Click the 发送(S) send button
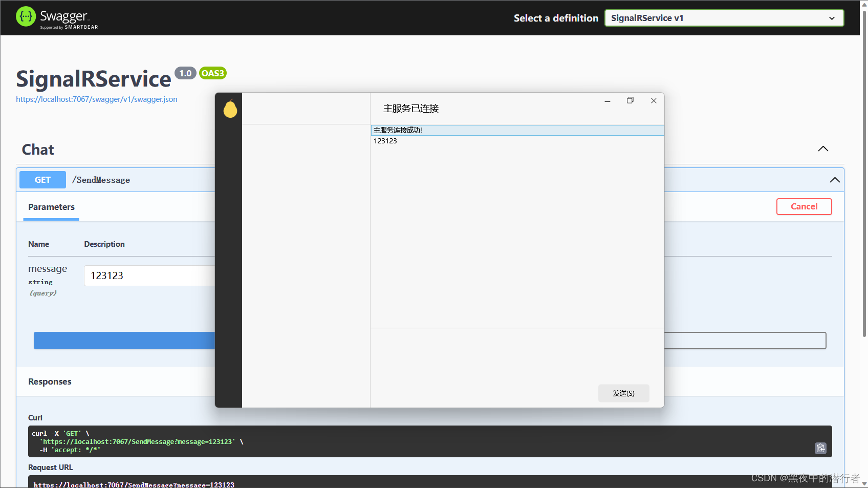Viewport: 868px width, 488px height. [x=624, y=393]
